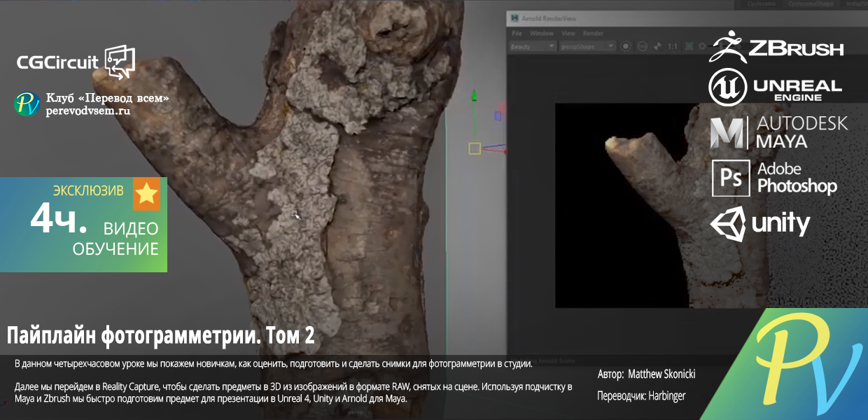868x420 pixels.
Task: Expand the Beauty AOV dropdown
Action: pyautogui.click(x=533, y=46)
